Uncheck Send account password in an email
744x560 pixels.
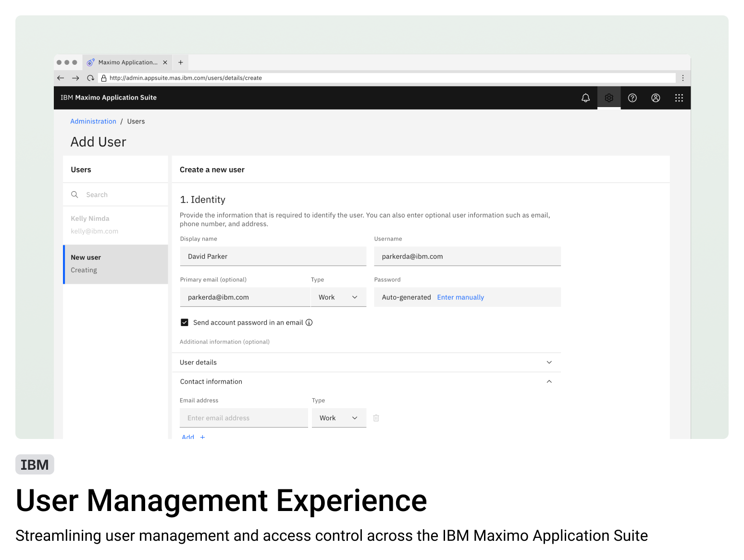[x=185, y=322]
